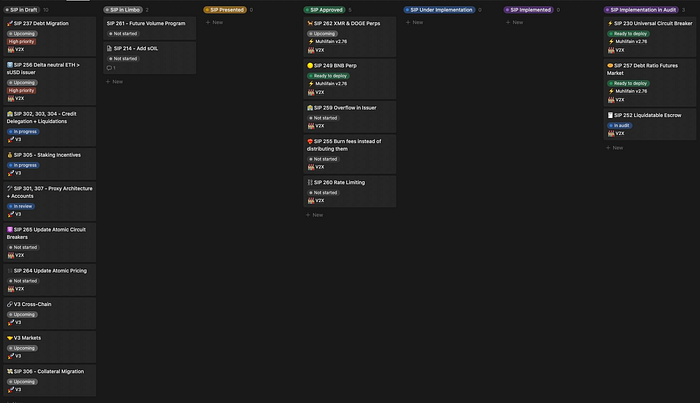
Task: Add new card under SIP Implementation in Audit
Action: [x=614, y=148]
